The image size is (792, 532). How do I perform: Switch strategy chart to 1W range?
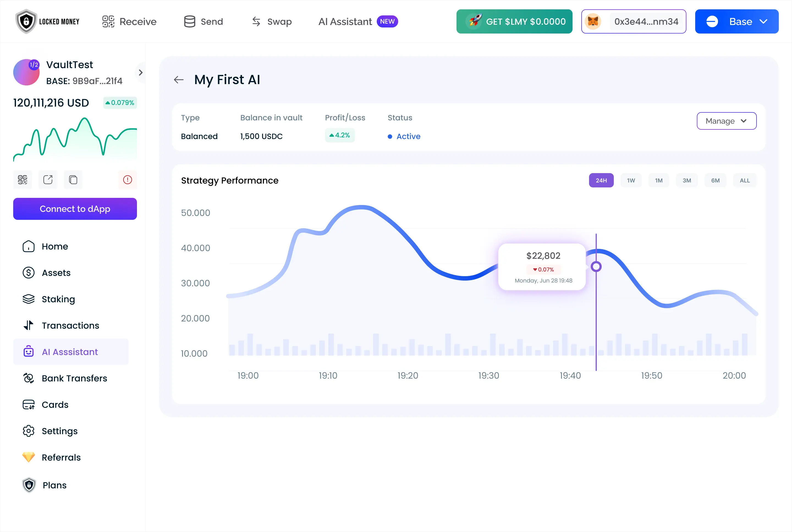click(x=630, y=180)
